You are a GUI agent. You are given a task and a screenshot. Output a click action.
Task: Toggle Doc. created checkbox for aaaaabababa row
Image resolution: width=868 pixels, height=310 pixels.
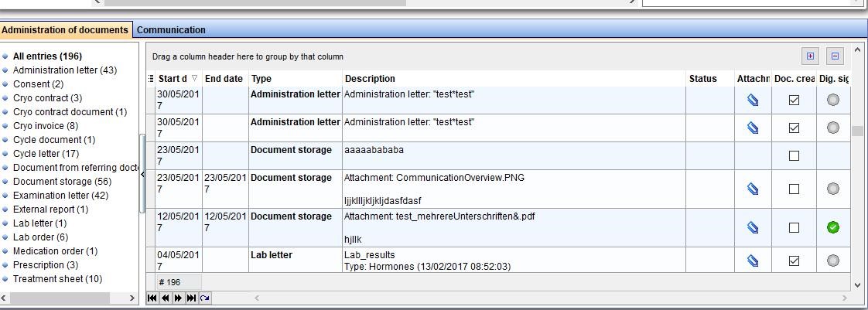coord(794,155)
